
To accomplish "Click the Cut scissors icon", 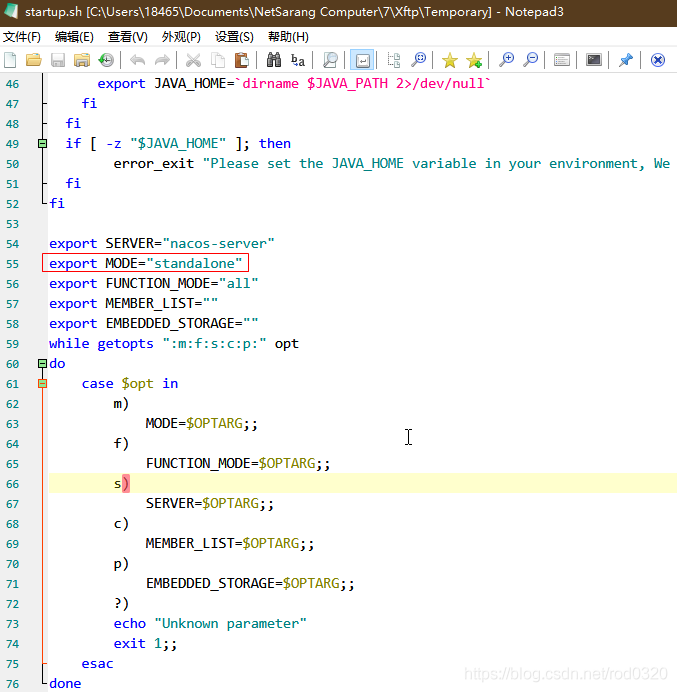I will [193, 60].
